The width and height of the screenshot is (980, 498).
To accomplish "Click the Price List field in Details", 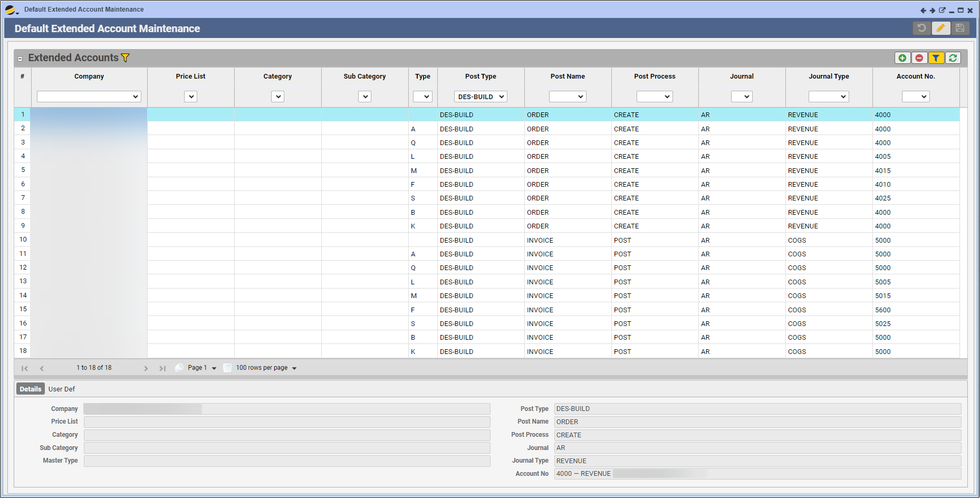I will click(287, 422).
